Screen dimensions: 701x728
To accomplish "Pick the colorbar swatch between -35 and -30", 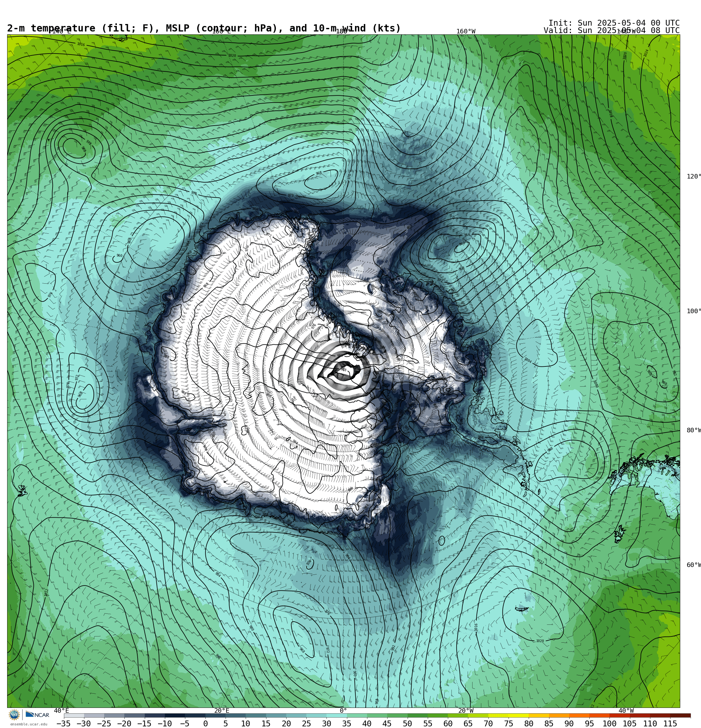I will pyautogui.click(x=74, y=715).
